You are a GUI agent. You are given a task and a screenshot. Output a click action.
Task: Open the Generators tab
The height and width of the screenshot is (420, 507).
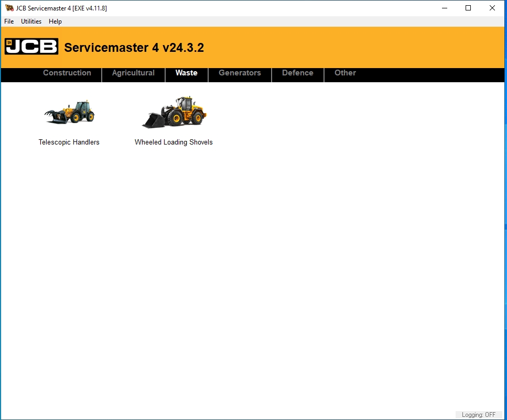click(x=240, y=73)
